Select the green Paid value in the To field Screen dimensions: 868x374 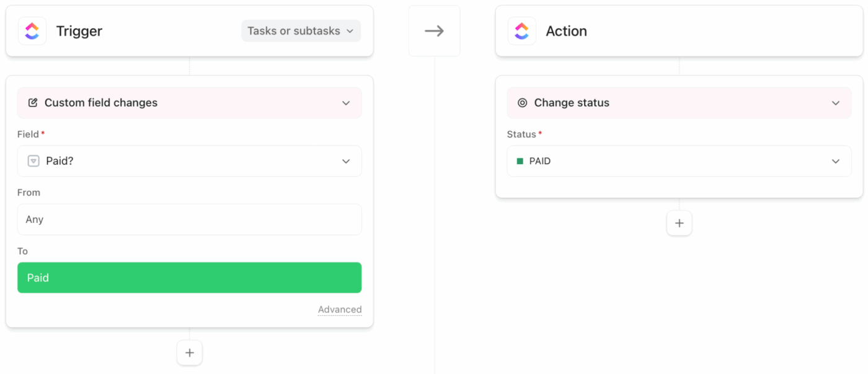click(x=189, y=277)
